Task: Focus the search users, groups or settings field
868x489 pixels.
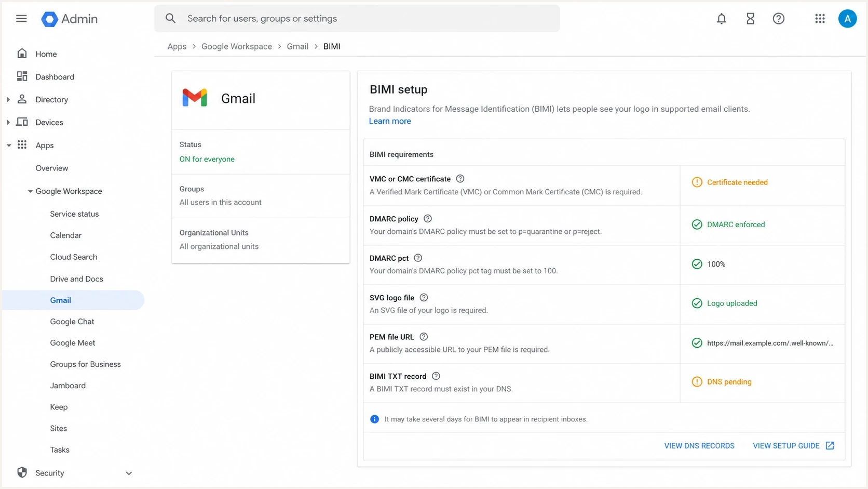Action: 357,19
